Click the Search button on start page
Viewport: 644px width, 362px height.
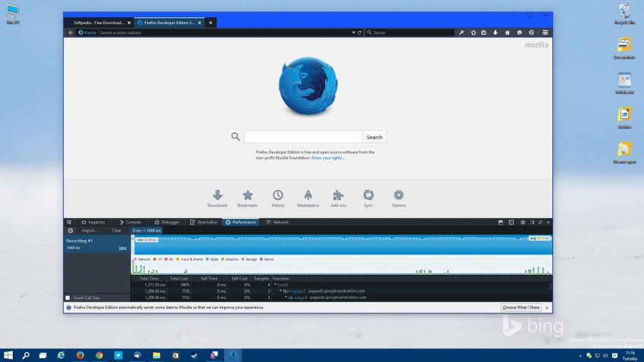[x=374, y=137]
